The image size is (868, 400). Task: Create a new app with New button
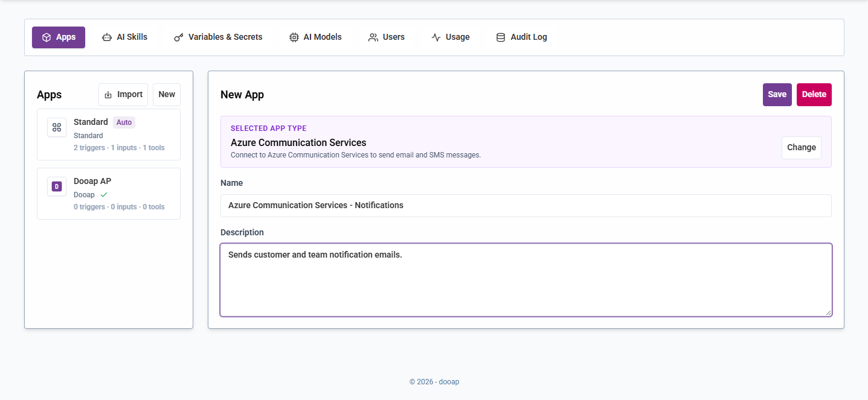167,95
